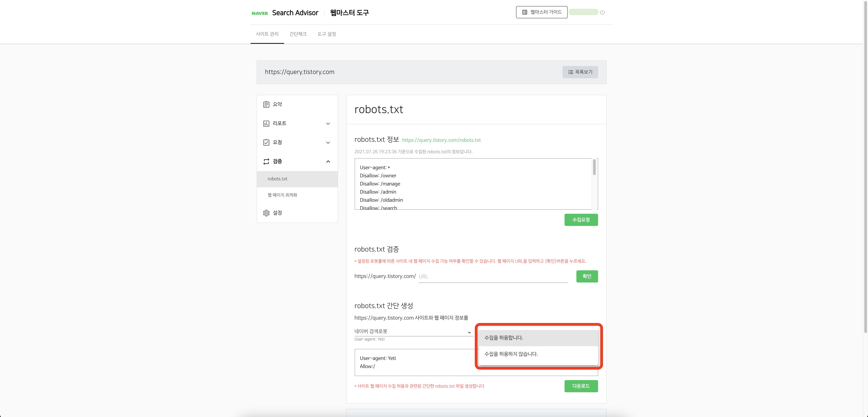Open the 웹 페이지 최적화 sidebar item
This screenshot has width=868, height=417.
(x=297, y=195)
